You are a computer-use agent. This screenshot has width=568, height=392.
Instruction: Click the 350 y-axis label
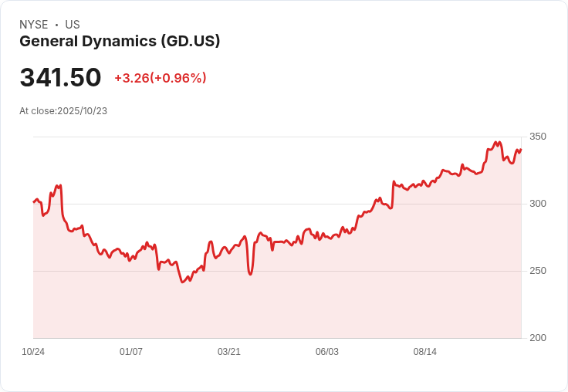537,137
